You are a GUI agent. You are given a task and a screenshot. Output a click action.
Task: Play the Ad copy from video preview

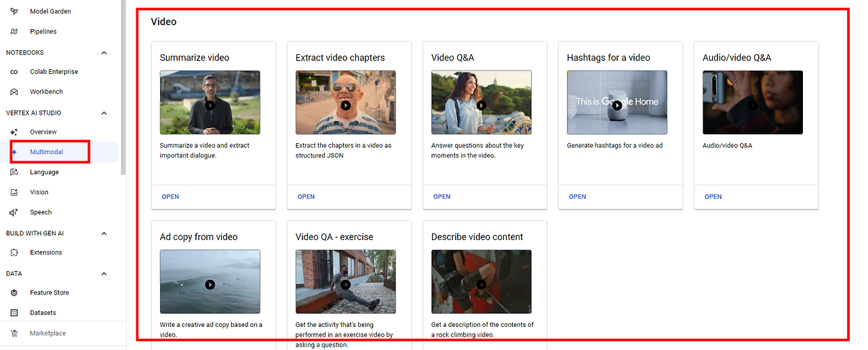(210, 284)
